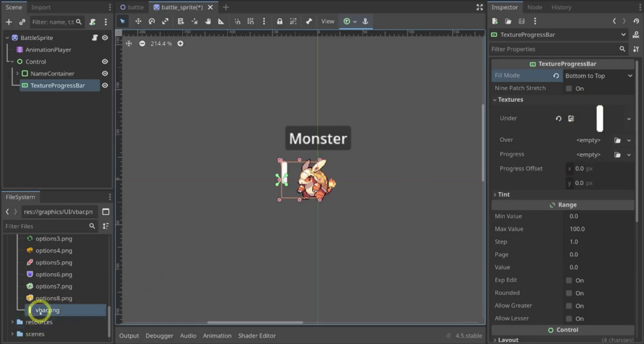
Task: Open the View menu in viewport toolbar
Action: 328,21
